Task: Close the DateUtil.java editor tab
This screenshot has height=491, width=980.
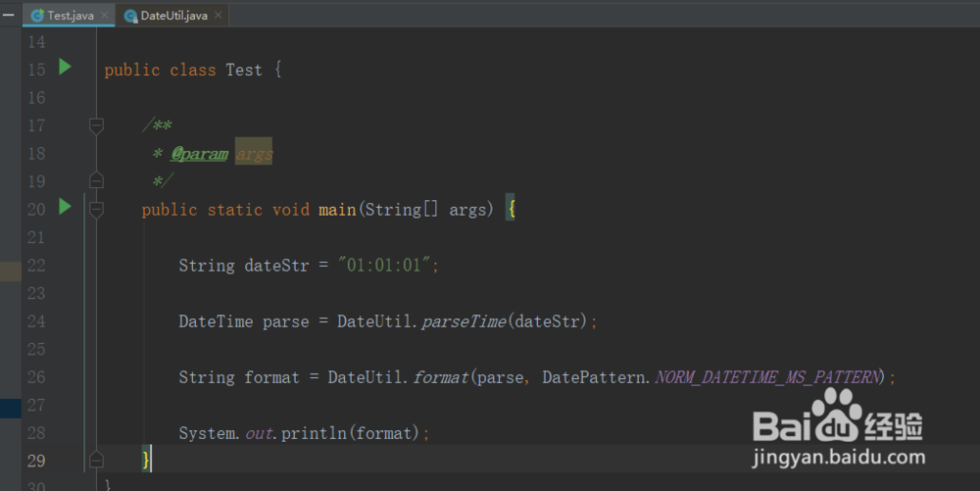Action: 218,16
